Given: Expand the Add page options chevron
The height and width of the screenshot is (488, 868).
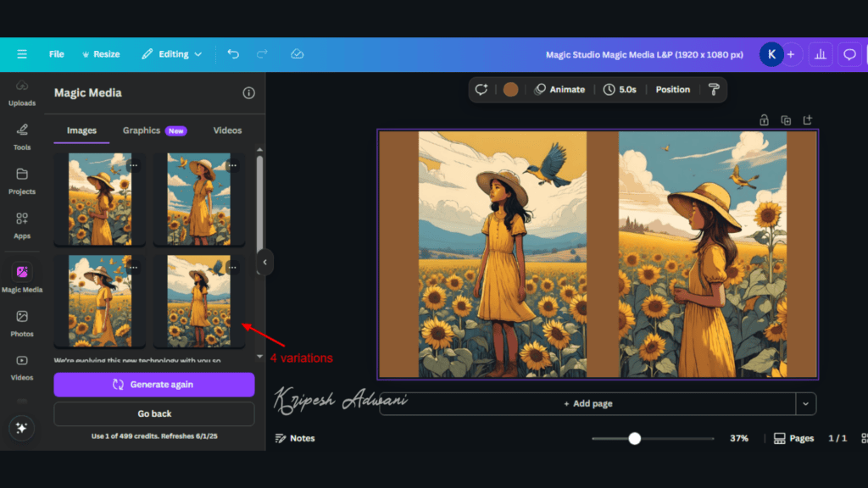Looking at the screenshot, I should [x=805, y=403].
